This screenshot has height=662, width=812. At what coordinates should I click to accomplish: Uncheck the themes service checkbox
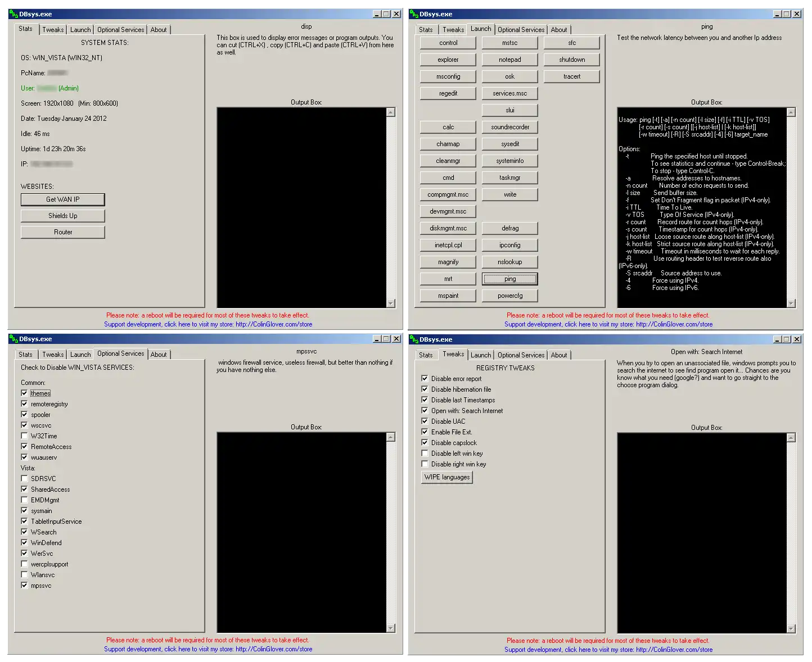(24, 393)
